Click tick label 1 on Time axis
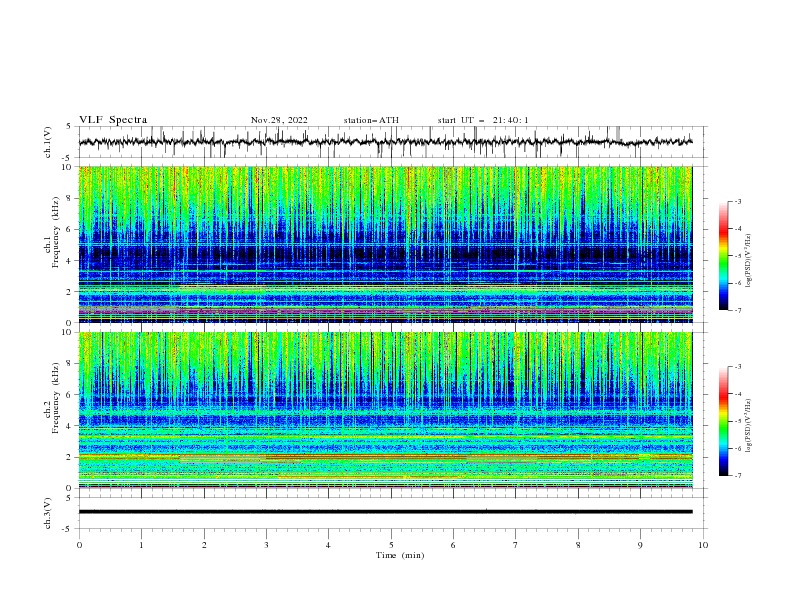This screenshot has height=612, width=792. point(141,545)
